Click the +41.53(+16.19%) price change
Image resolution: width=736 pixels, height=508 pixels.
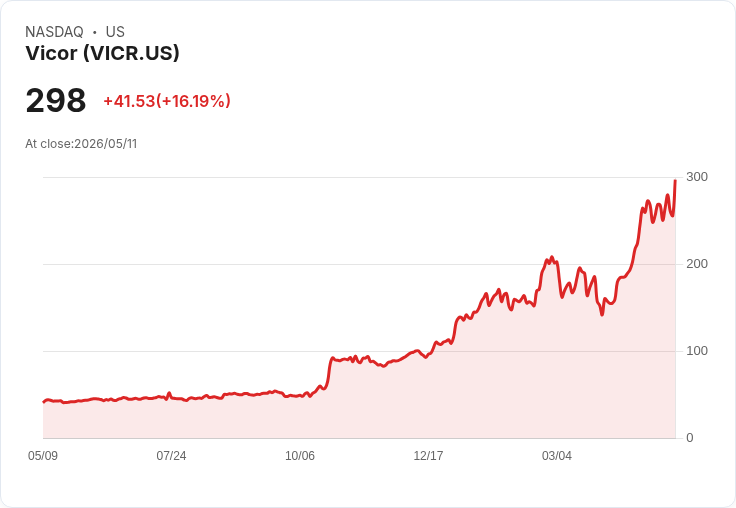167,101
